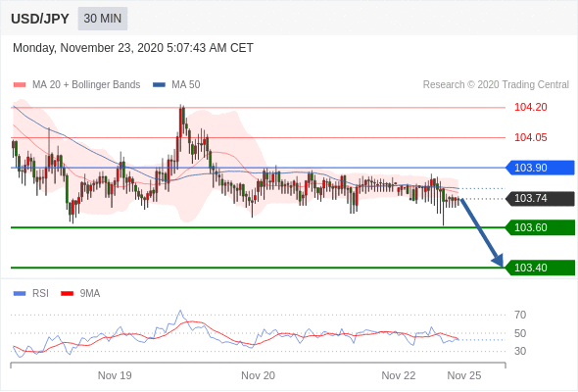Toggle the RSI legend entry

point(31,294)
